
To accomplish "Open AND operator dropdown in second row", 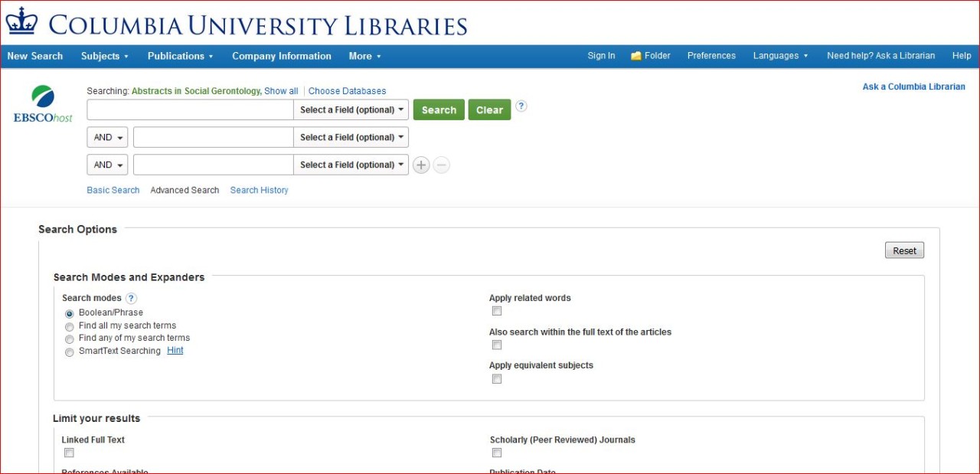I will click(x=107, y=137).
